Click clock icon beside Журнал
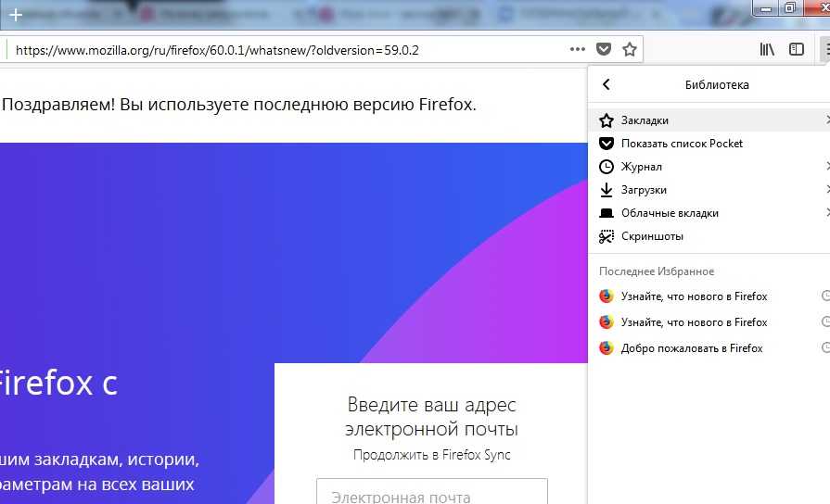This screenshot has width=830, height=504. tap(607, 167)
